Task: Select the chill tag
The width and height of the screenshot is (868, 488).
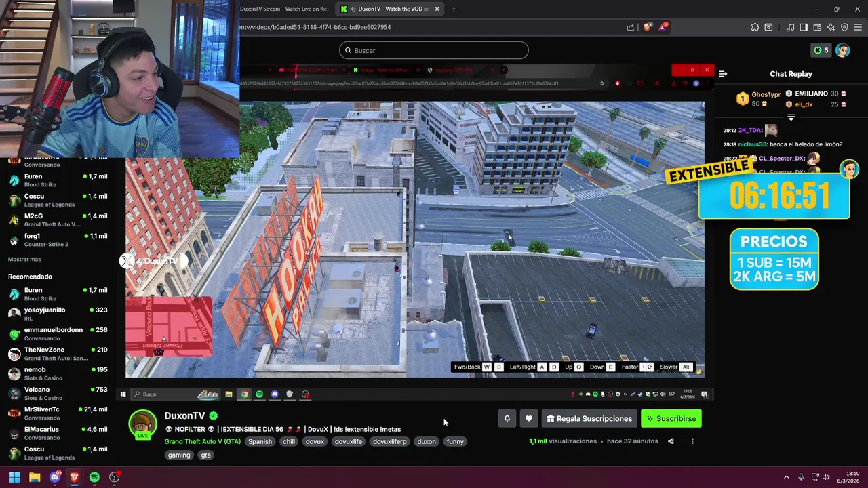Action: (x=289, y=441)
